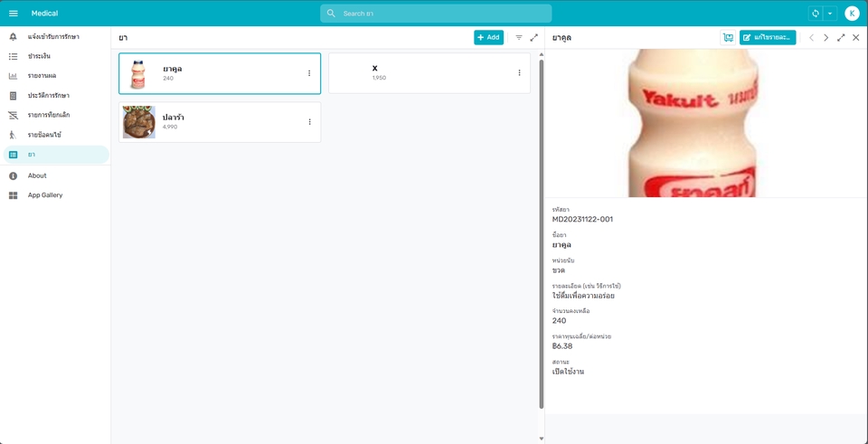
Task: Open แจ้งเข้ารับการรักษา in sidebar
Action: (x=55, y=36)
